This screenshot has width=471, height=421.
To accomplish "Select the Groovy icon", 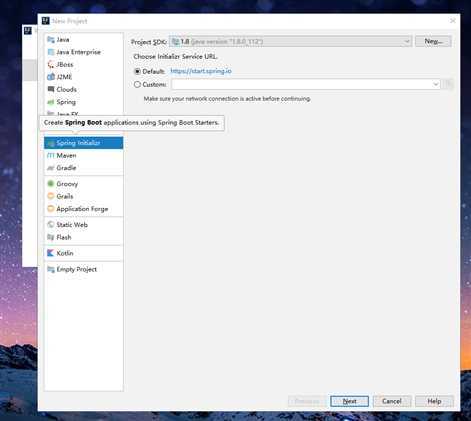I will tap(51, 184).
